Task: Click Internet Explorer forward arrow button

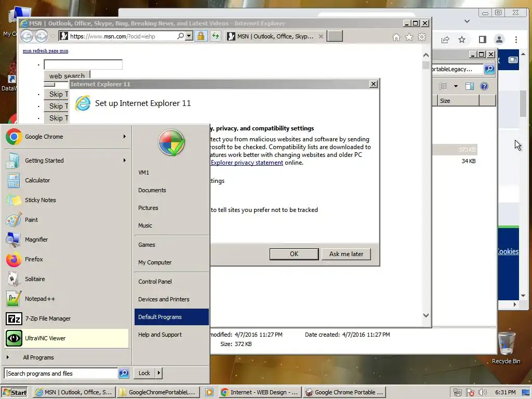Action: [42, 36]
